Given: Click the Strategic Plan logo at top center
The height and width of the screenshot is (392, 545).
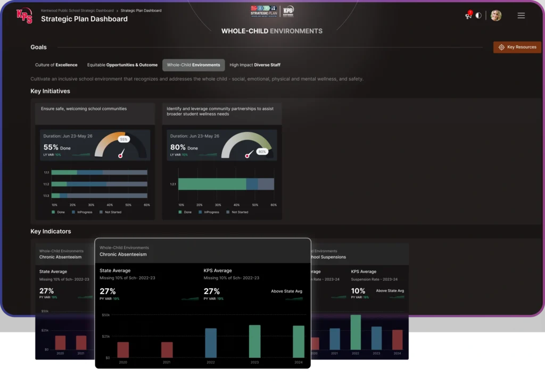Looking at the screenshot, I should (264, 11).
